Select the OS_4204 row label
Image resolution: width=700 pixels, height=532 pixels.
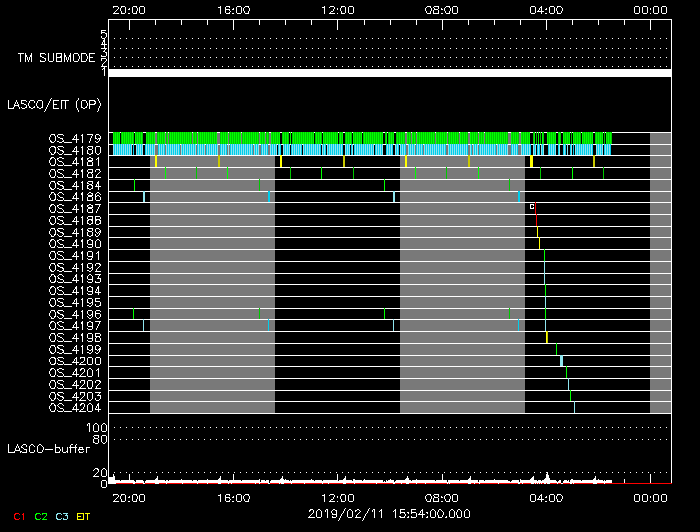75,407
